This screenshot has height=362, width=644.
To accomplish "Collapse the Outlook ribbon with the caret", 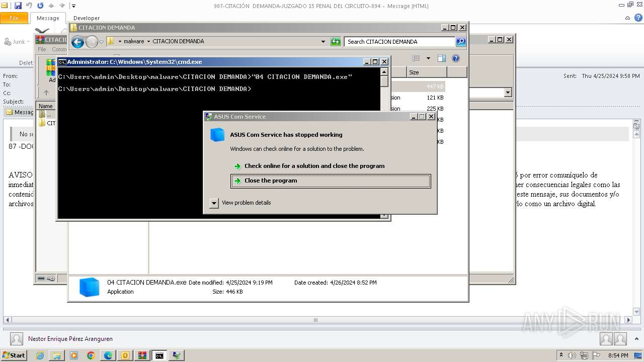I will pyautogui.click(x=627, y=18).
